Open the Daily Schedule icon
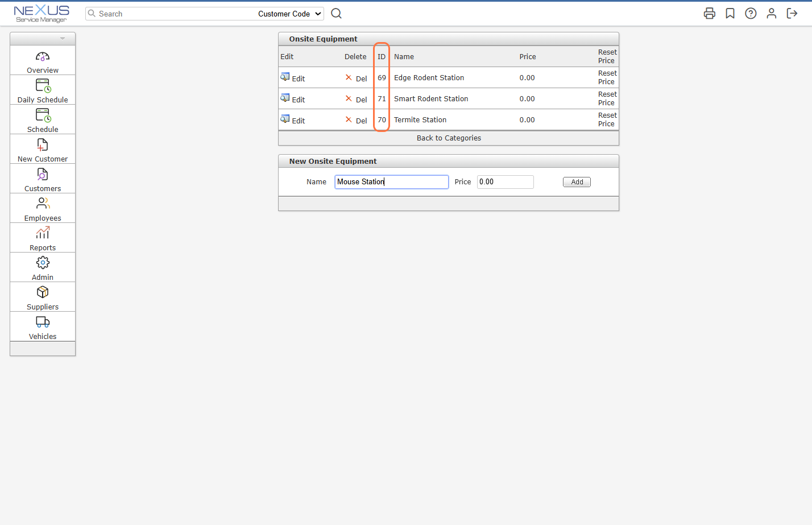The height and width of the screenshot is (525, 812). click(x=43, y=86)
